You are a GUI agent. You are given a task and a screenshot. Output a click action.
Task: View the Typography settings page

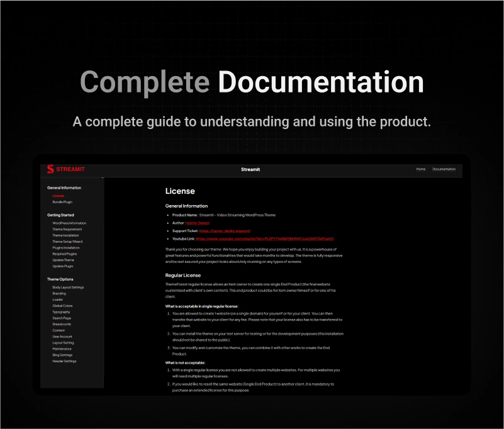click(61, 312)
